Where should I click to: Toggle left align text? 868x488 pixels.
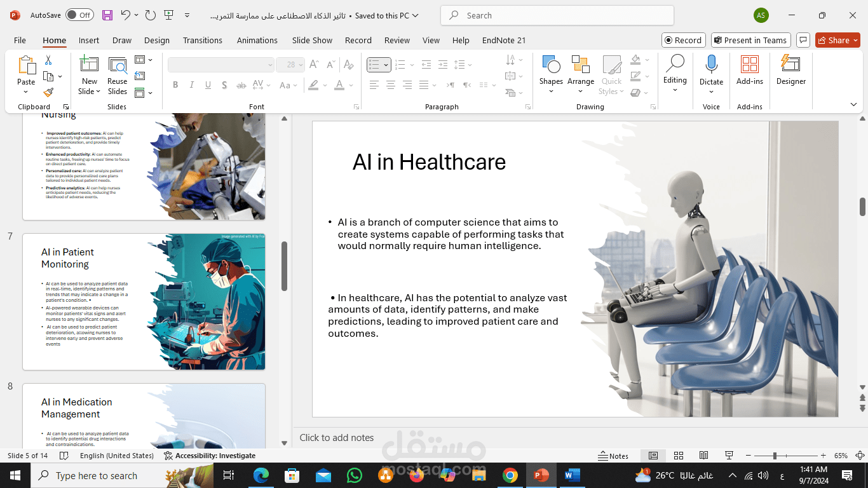click(x=374, y=85)
